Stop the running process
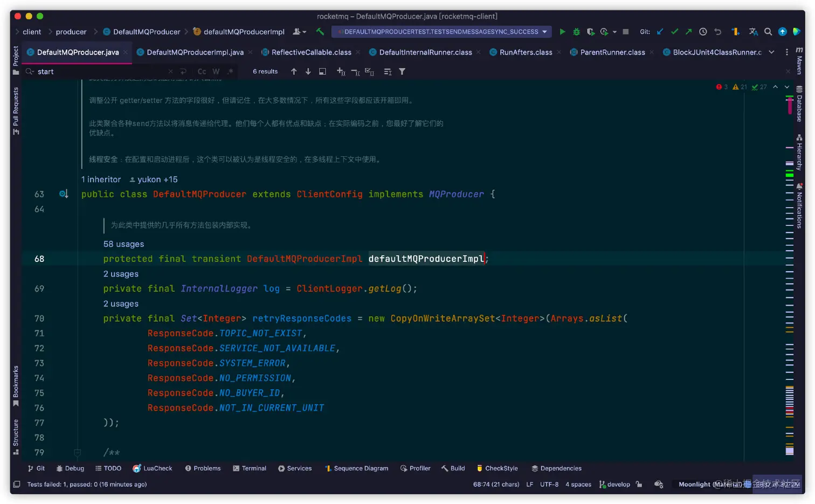Screen dimensions: 815x504 coord(626,32)
